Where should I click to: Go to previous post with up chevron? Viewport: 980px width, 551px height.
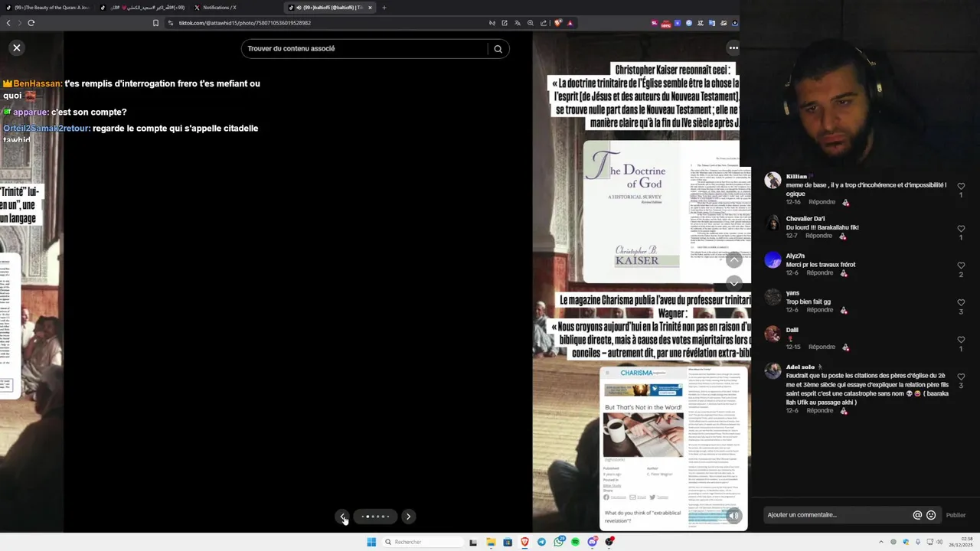point(733,261)
